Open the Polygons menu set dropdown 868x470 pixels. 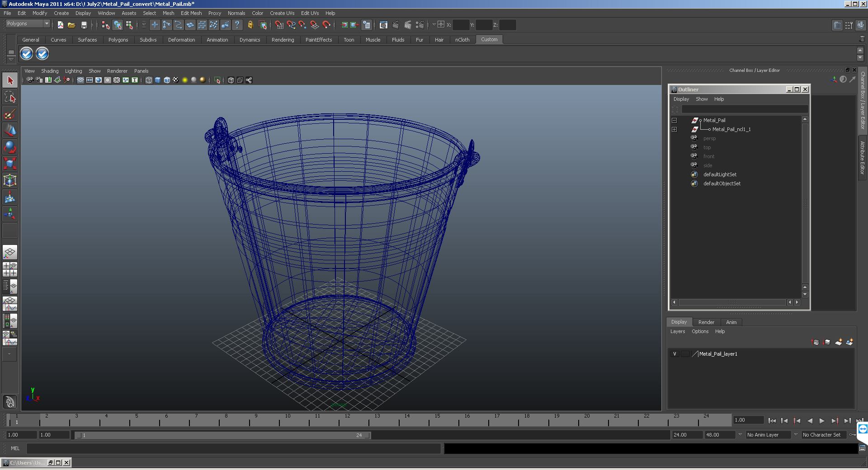pos(47,23)
